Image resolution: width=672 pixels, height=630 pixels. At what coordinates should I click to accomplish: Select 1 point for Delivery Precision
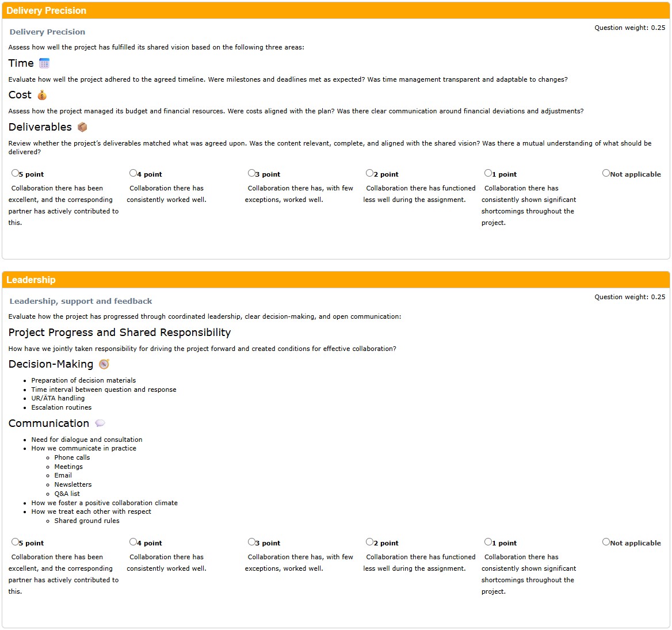click(488, 173)
